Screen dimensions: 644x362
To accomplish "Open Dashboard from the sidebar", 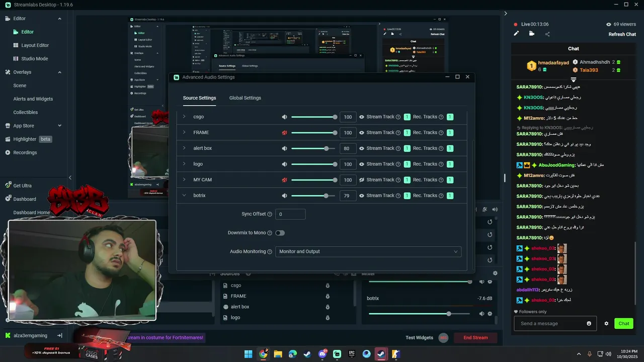I will [25, 199].
